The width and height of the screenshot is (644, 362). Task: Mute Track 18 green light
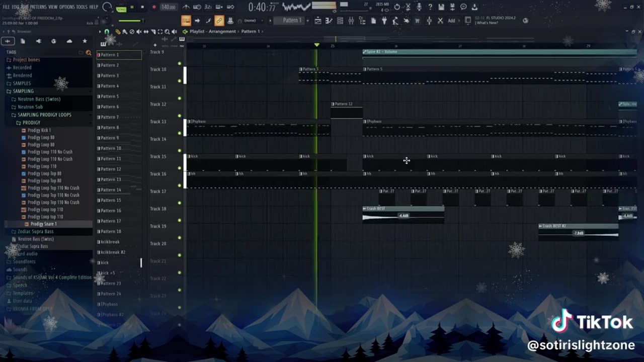180,220
